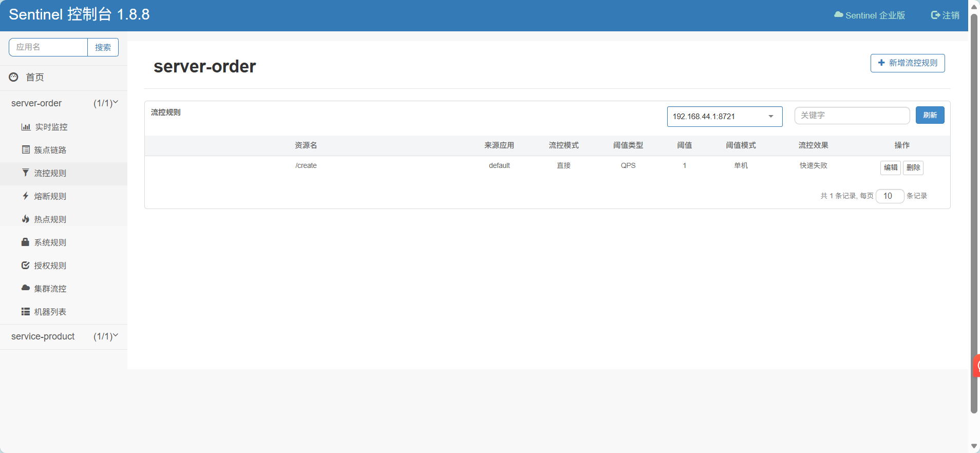This screenshot has height=453, width=980.
Task: Click the 阈值类型 column header
Action: point(628,145)
